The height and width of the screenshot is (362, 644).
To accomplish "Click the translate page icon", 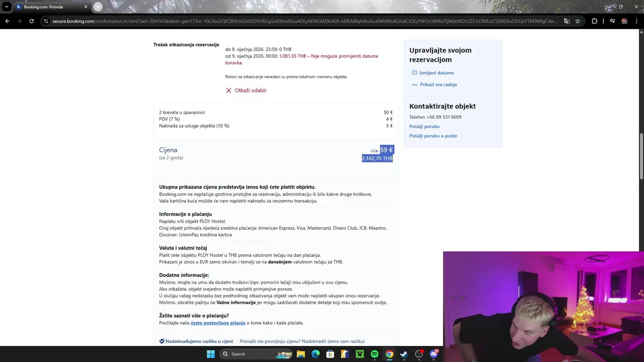I will click(567, 21).
